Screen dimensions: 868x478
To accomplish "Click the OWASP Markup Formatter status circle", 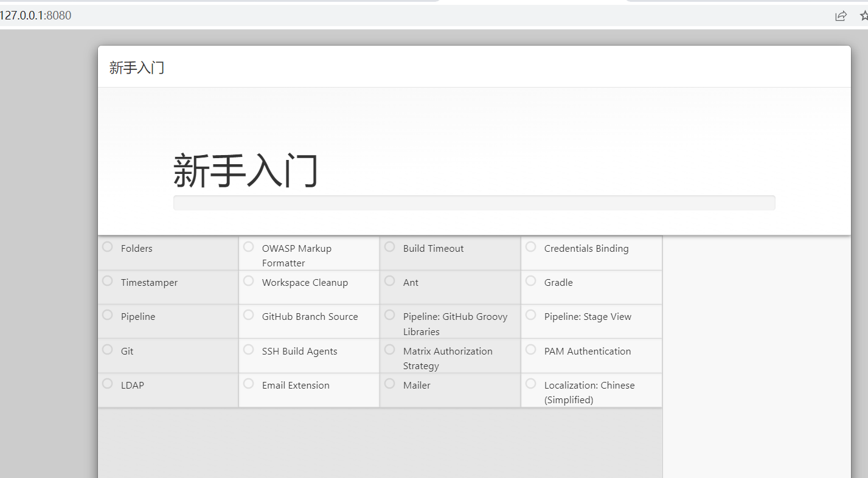I will click(x=249, y=247).
